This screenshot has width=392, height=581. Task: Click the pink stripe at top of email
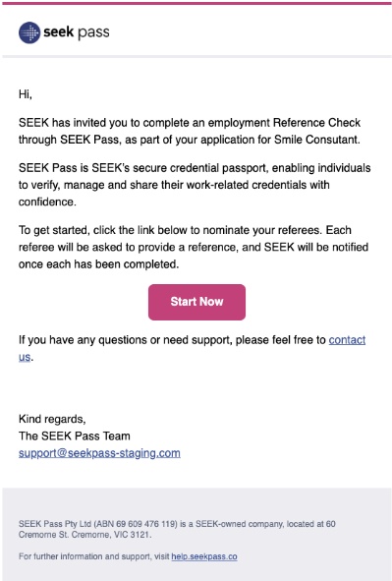(196, 3)
